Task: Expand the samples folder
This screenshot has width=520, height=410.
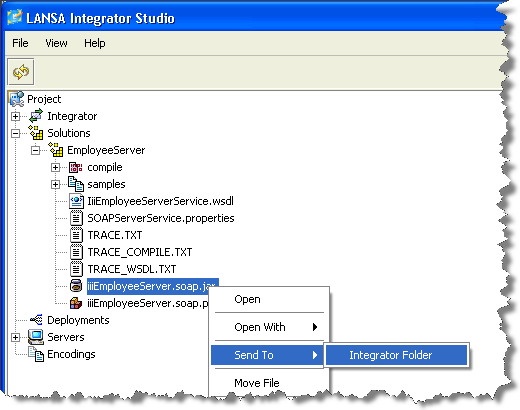Action: click(x=56, y=184)
